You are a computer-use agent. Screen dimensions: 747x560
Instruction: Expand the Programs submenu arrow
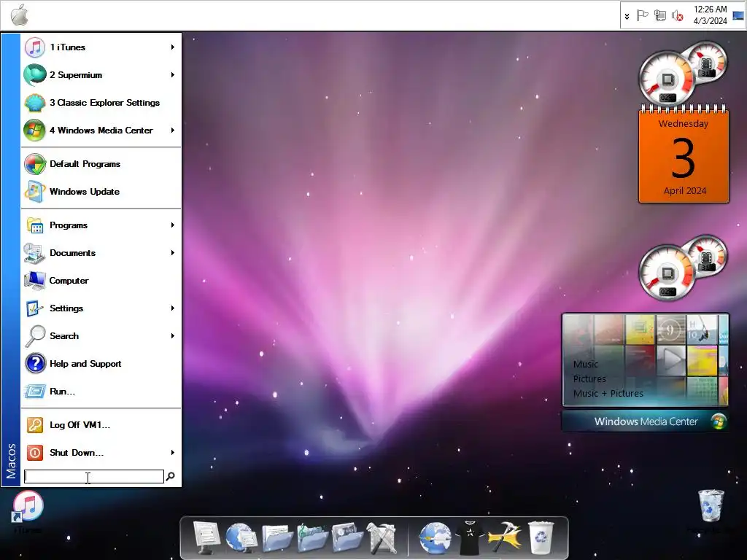tap(172, 225)
